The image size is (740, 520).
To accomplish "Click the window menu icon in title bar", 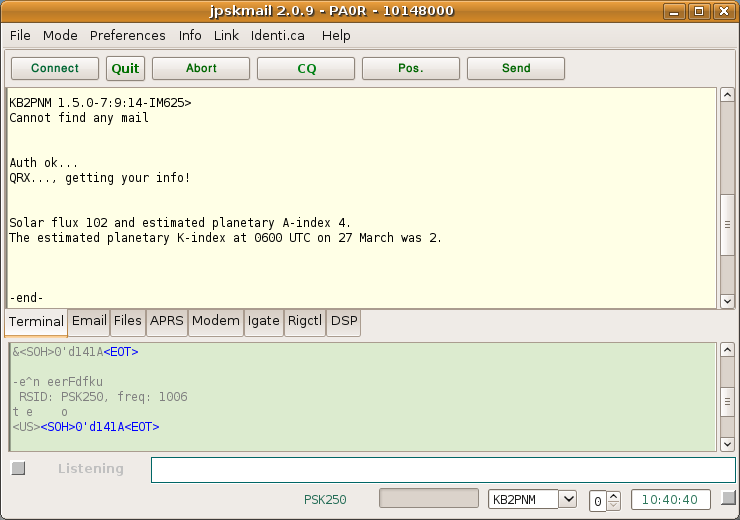I will point(15,11).
